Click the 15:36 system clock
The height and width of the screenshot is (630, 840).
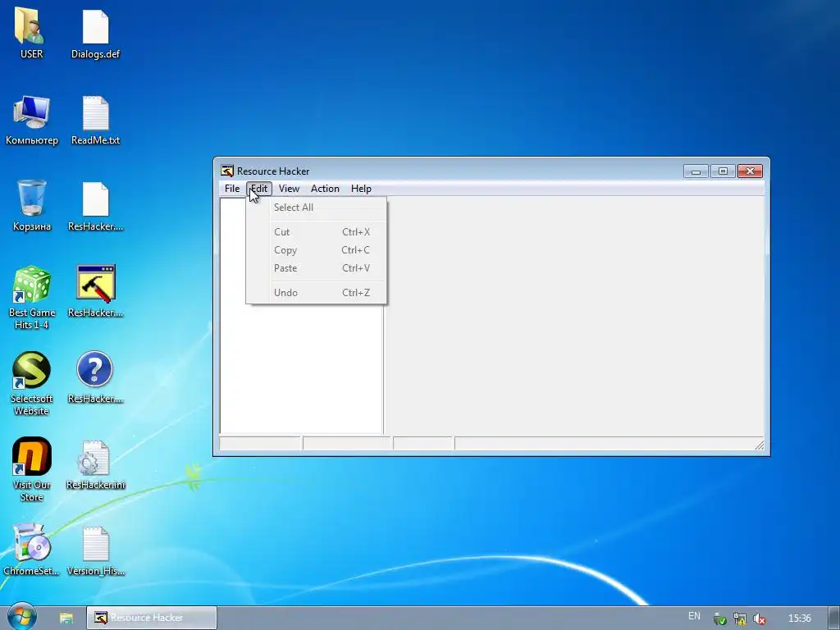(799, 619)
